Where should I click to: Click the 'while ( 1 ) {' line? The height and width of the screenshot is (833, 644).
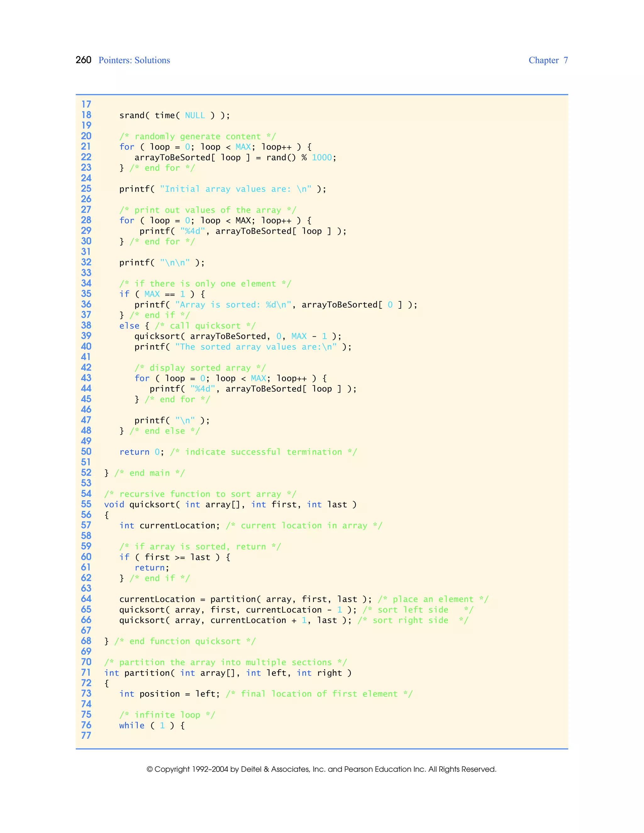pos(152,725)
